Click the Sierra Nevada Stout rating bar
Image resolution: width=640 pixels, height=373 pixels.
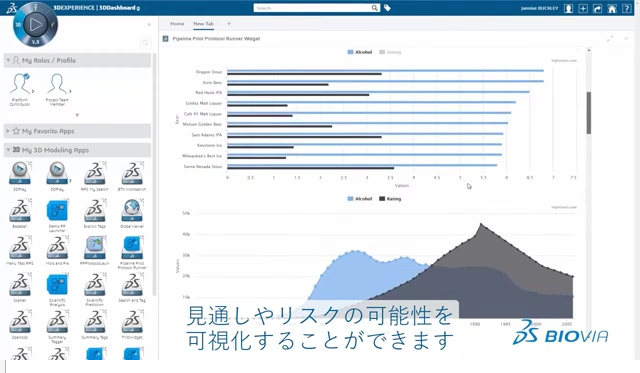coord(311,168)
